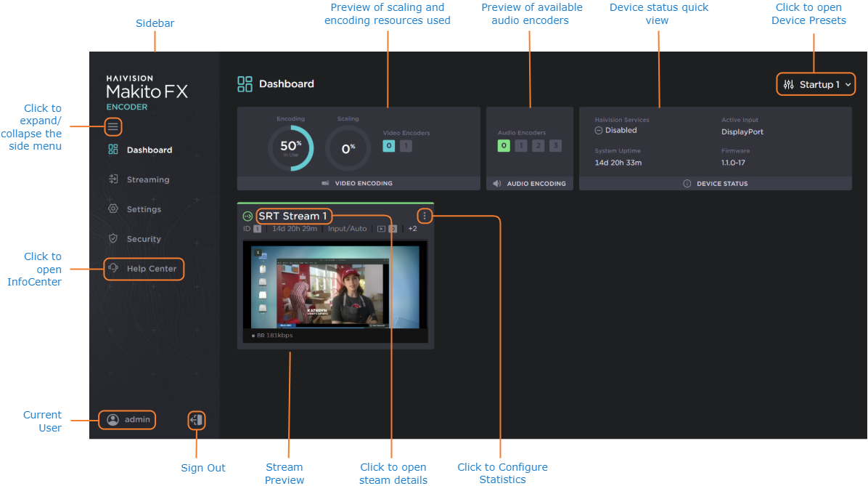Click the Sign Out icon

[196, 419]
